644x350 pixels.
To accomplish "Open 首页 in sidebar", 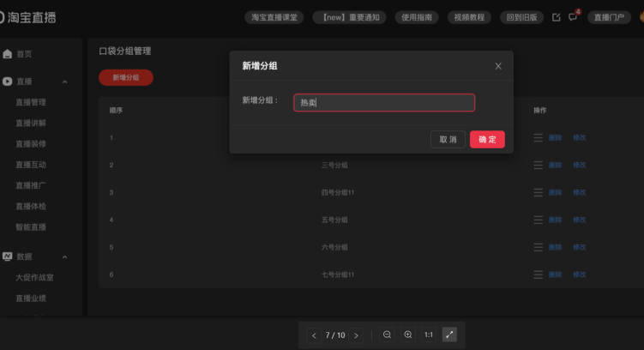I will (24, 54).
